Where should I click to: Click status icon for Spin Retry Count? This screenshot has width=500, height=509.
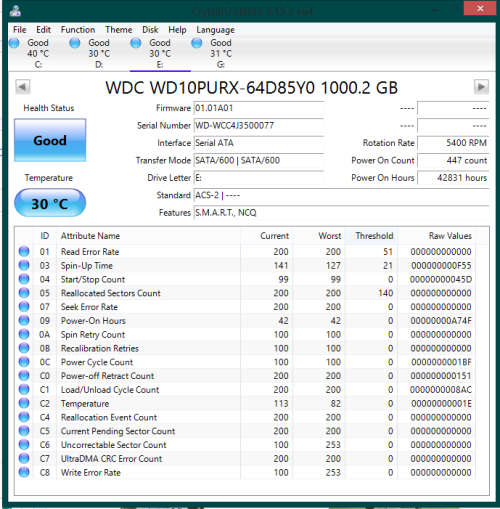[24, 334]
